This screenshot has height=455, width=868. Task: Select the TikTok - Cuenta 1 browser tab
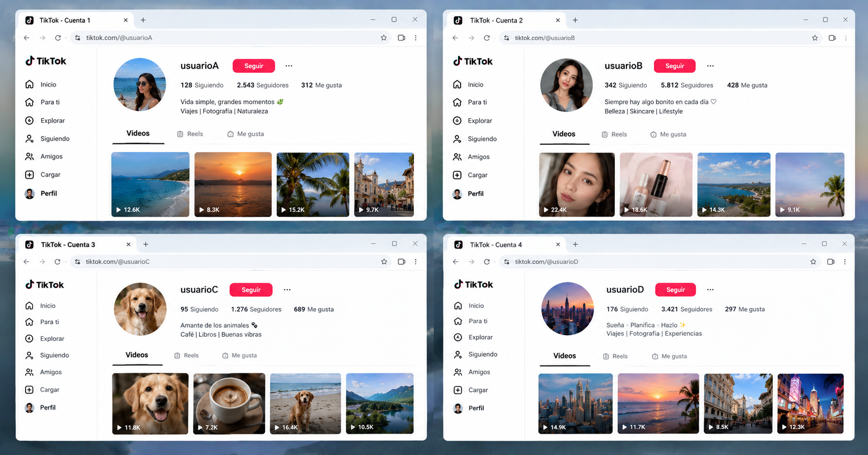(75, 20)
